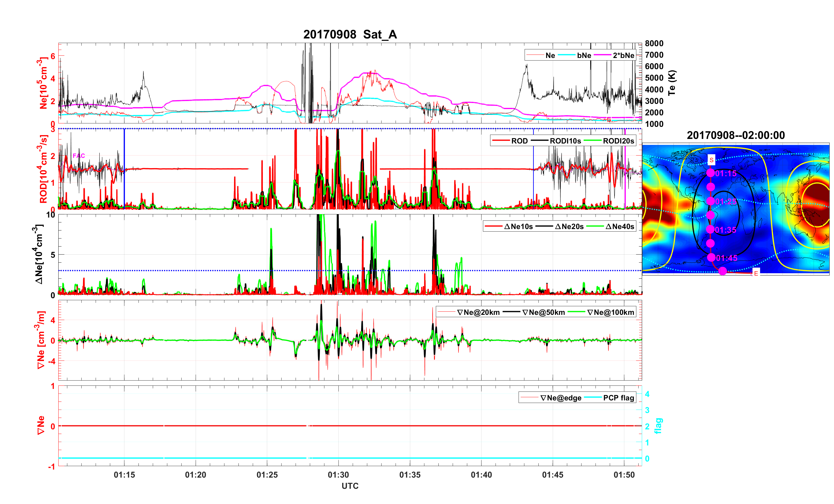Viewport: 834px width, 504px height.
Task: Click the magenta 01:35 marker on the map
Action: coord(710,229)
